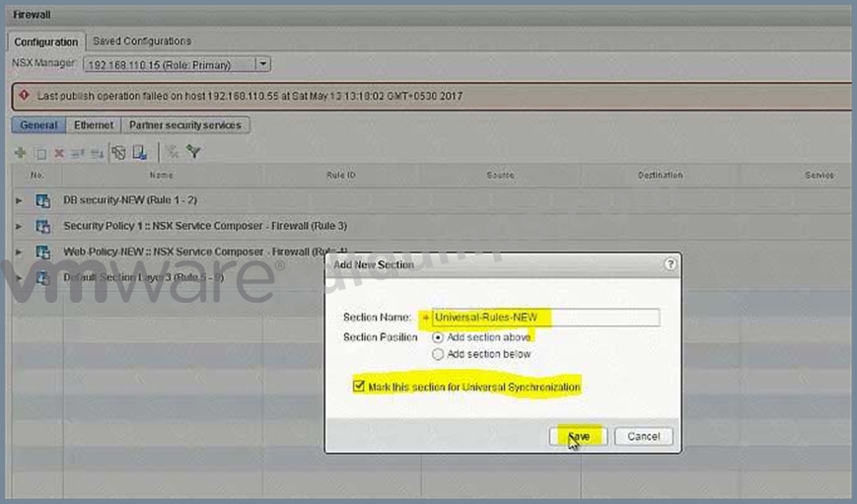857x504 pixels.
Task: Select the Ethernet tab
Action: coord(94,125)
